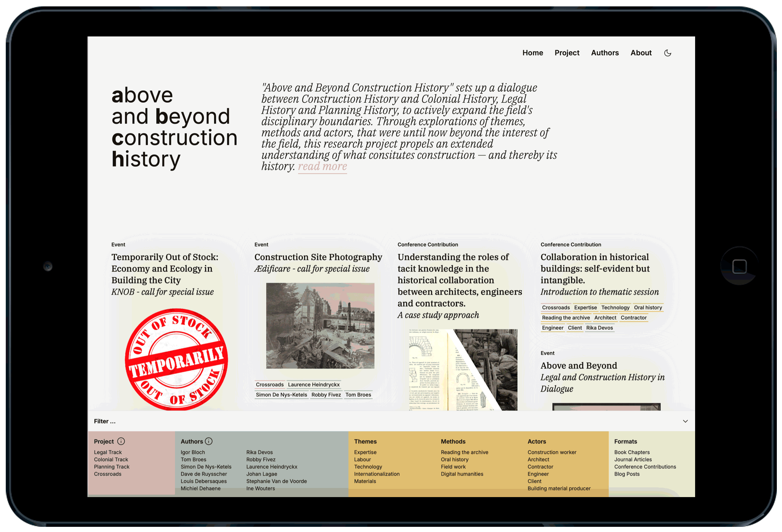
Task: Filter by Conference Contributions format
Action: [x=645, y=467]
